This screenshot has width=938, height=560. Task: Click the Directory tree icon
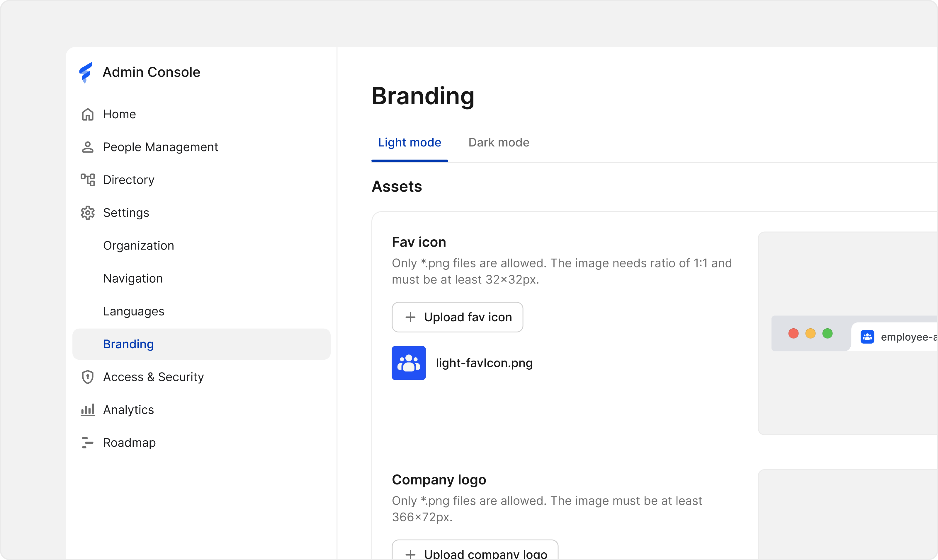88,180
